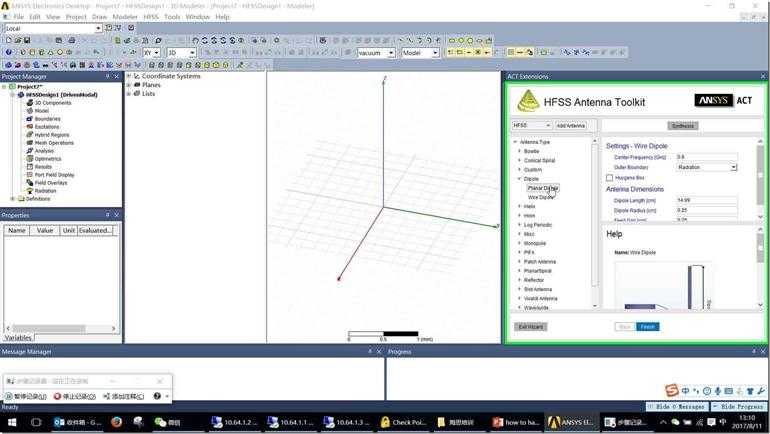Open the XY plane dropdown
Screen dimensions: 770x434
157,53
